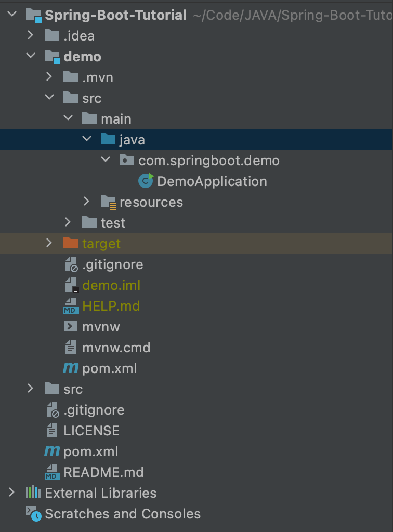Click the com.springboot.demo package icon
Screen dimensions: 393x532
click(127, 160)
